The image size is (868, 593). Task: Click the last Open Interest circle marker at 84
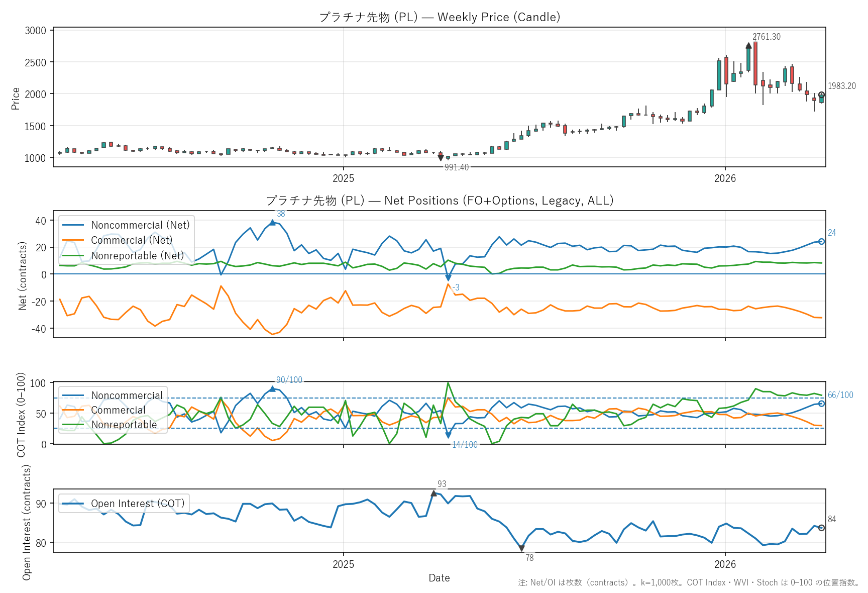(821, 528)
